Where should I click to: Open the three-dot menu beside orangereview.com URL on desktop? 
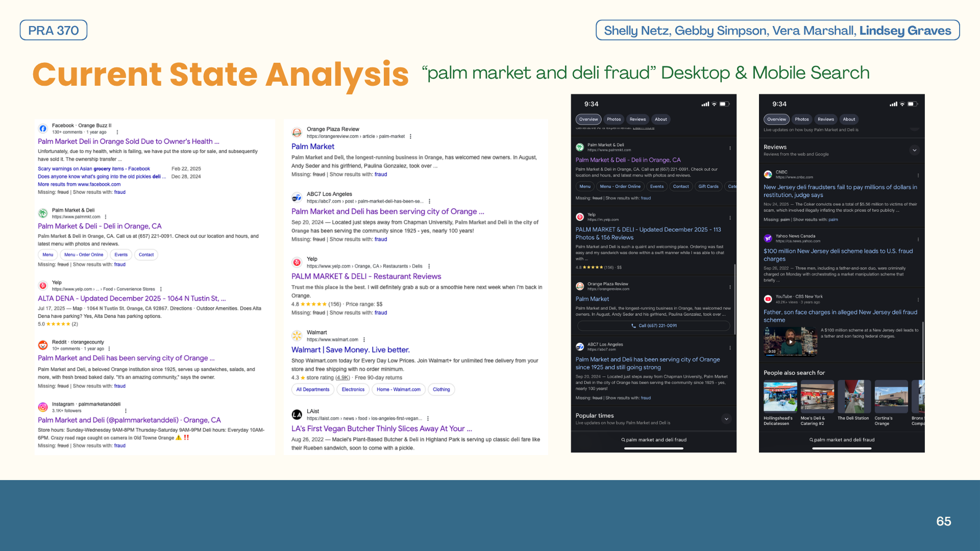pyautogui.click(x=410, y=137)
